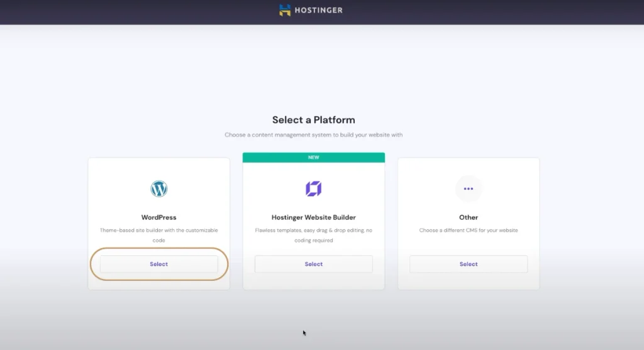
Task: Click 'Theme-based site builder' description
Action: pos(159,235)
